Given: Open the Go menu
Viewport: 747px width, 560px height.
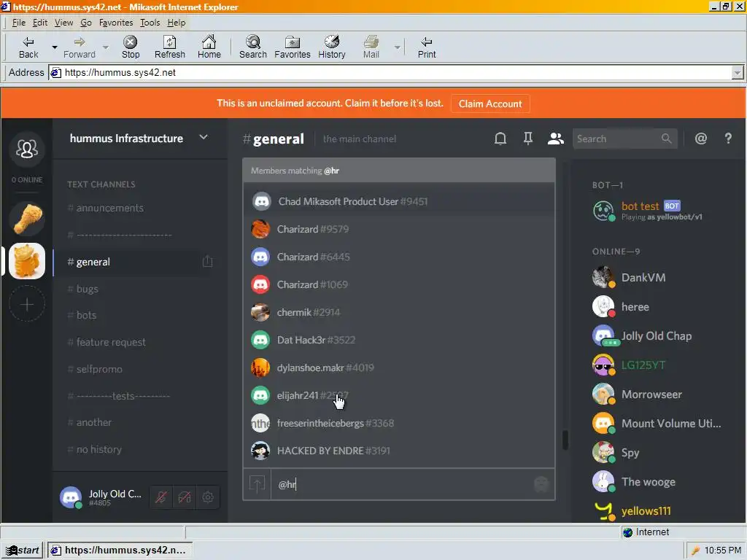Looking at the screenshot, I should (x=86, y=23).
